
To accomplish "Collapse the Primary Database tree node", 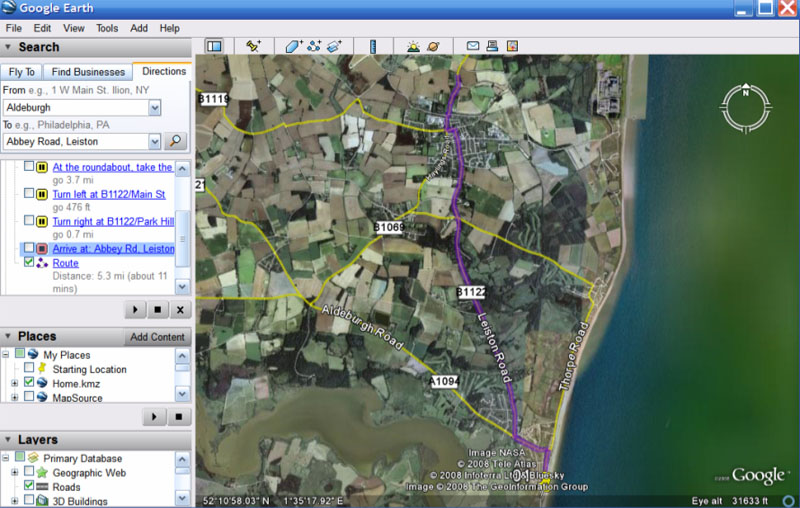I will (6, 458).
